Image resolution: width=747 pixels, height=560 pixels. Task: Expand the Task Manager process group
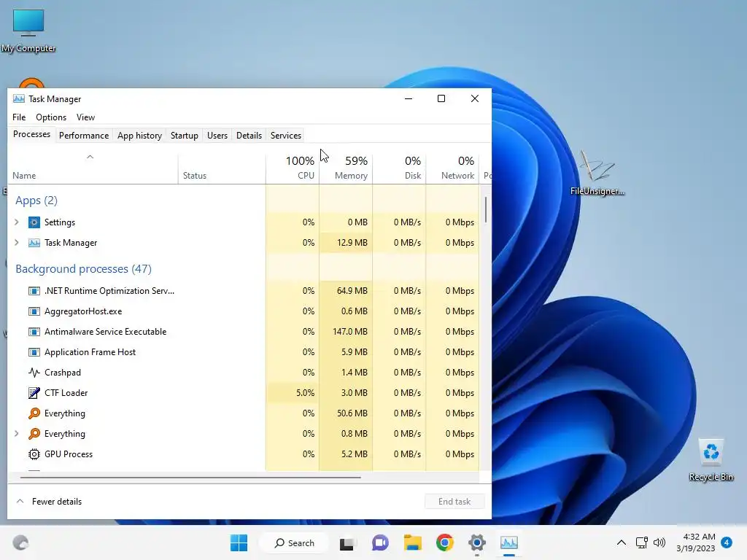coord(17,243)
